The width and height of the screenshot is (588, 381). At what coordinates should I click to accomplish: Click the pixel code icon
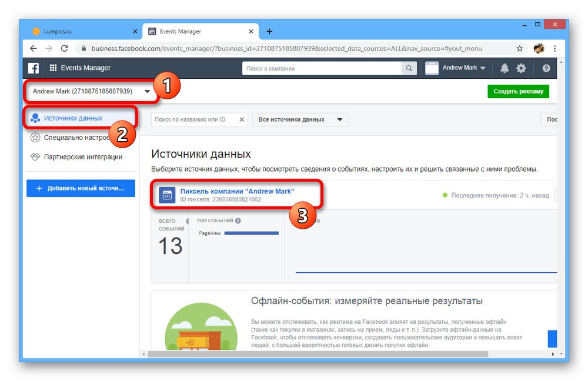(167, 195)
